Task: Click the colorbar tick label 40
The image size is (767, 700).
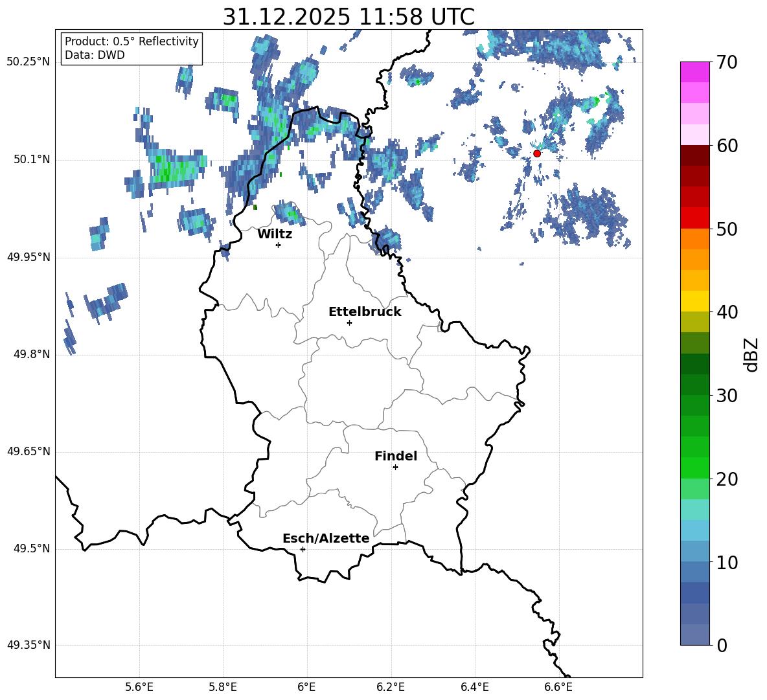Action: tap(727, 312)
